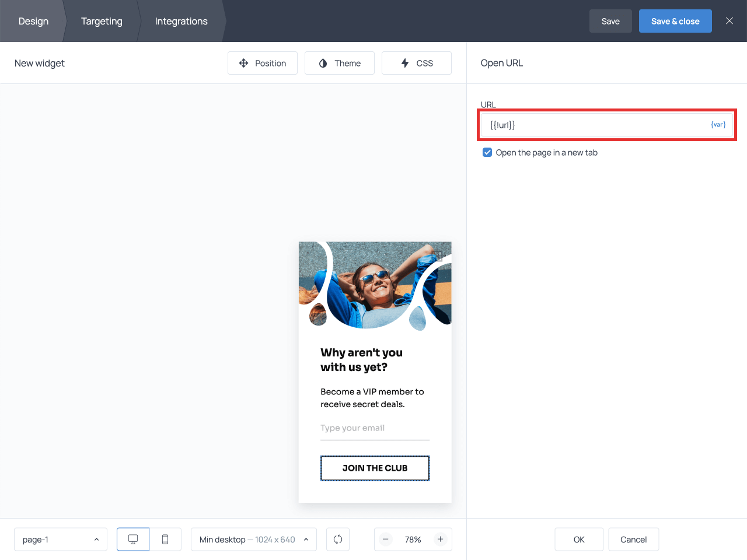Click into the URL input field

595,125
